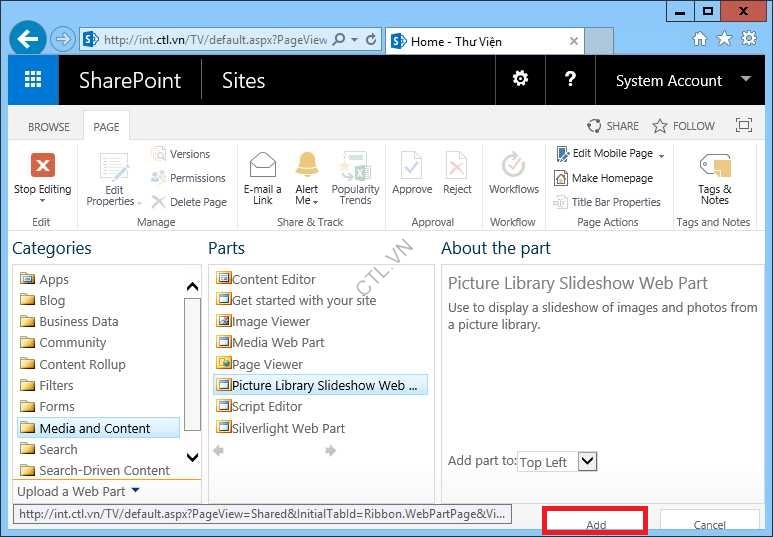
Task: Click the Add button
Action: coord(596,523)
